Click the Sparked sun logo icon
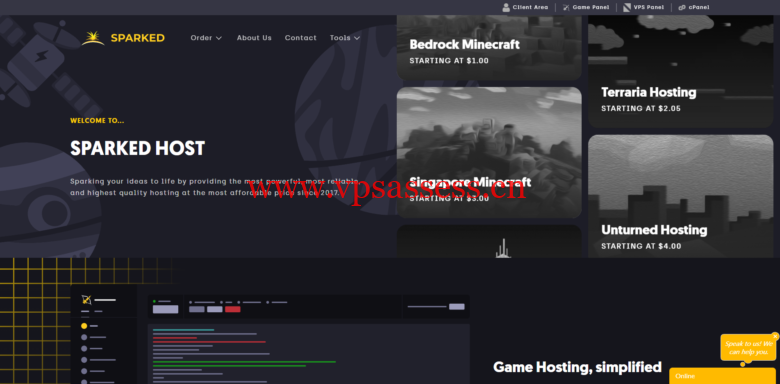This screenshot has width=780, height=384. [93, 38]
